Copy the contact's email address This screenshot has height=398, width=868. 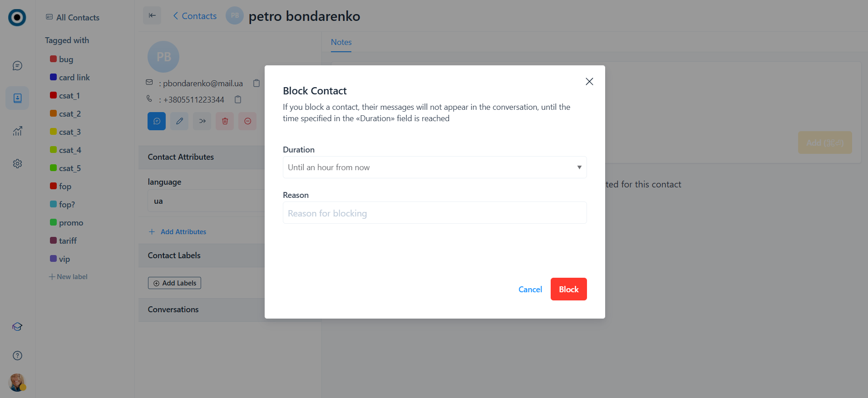(256, 83)
